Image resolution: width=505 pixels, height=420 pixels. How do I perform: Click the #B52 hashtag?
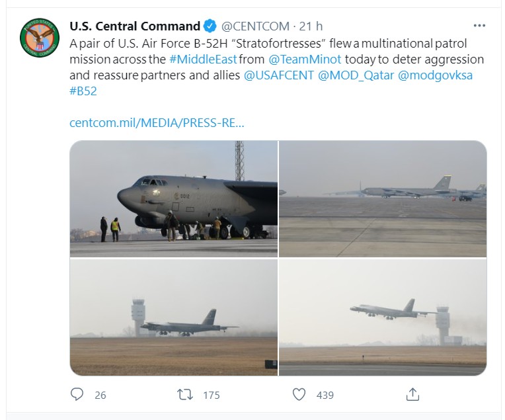point(83,91)
